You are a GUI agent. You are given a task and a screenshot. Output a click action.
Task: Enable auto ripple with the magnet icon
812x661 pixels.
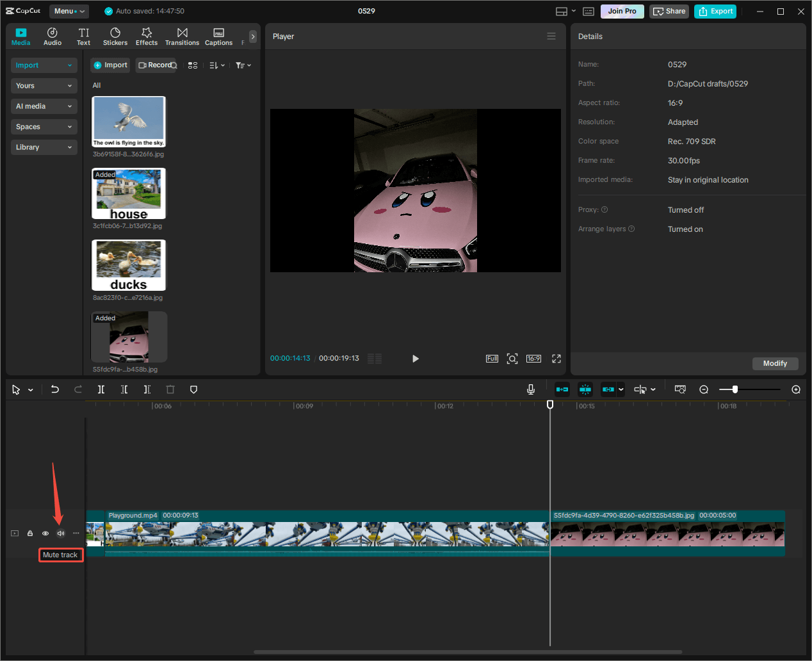coord(562,389)
